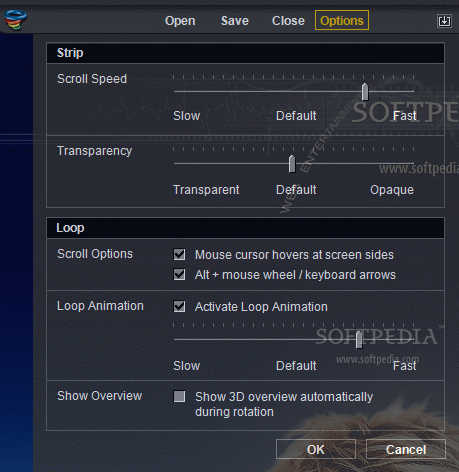Click Slow label under Loop Animation slider
The image size is (459, 472).
pyautogui.click(x=186, y=366)
